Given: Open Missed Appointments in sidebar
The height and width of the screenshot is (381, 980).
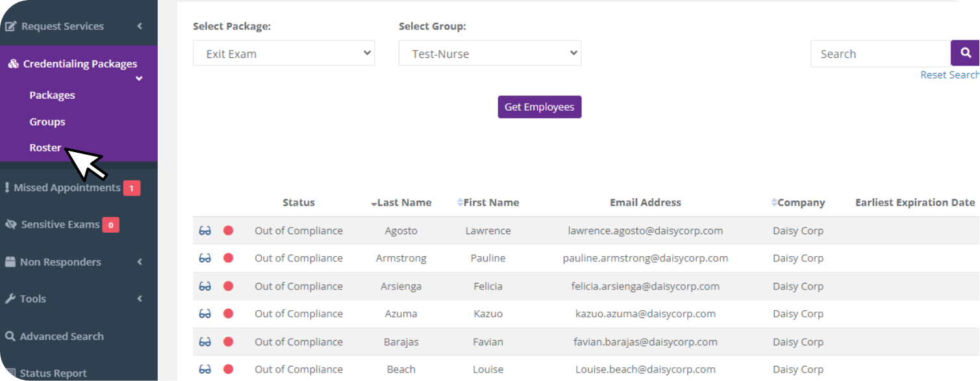Looking at the screenshot, I should pyautogui.click(x=67, y=188).
